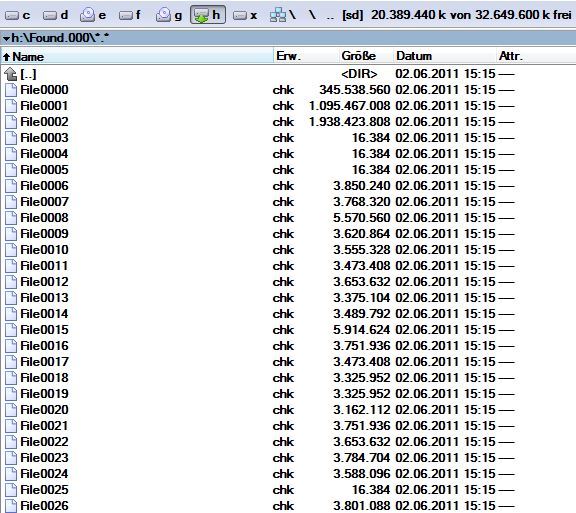Switch to drive f
This screenshot has height=513, width=576.
(x=130, y=15)
